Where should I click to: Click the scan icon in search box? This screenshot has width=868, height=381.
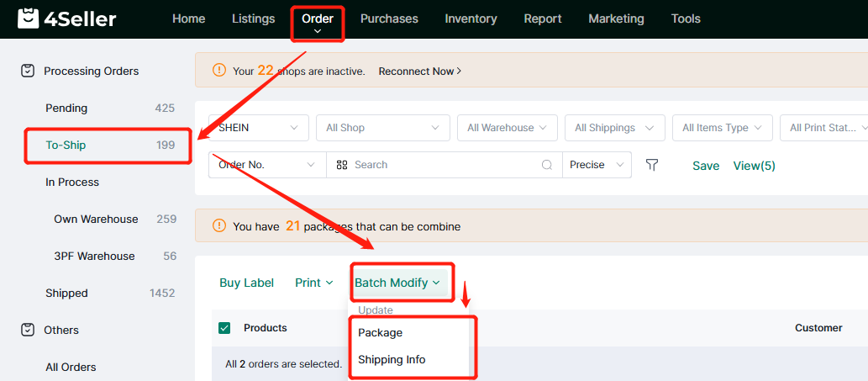[342, 165]
